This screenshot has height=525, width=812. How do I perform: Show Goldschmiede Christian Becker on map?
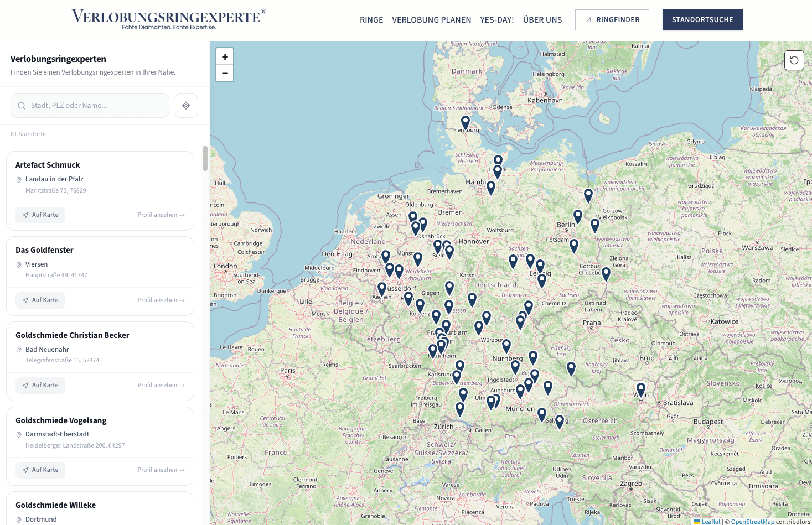click(x=40, y=385)
